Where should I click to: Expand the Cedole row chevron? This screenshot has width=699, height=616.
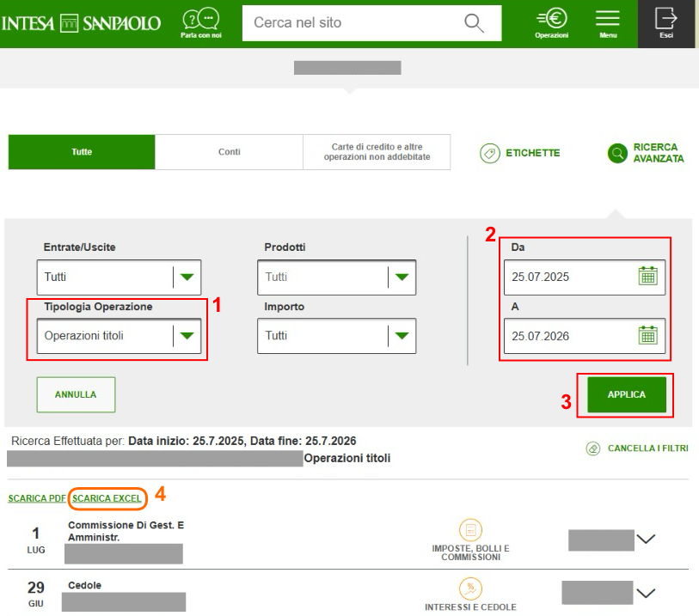click(646, 594)
